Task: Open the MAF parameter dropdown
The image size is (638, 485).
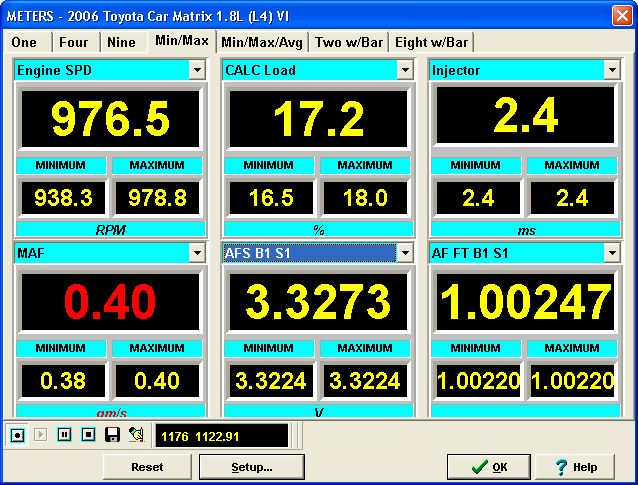Action: click(x=198, y=254)
